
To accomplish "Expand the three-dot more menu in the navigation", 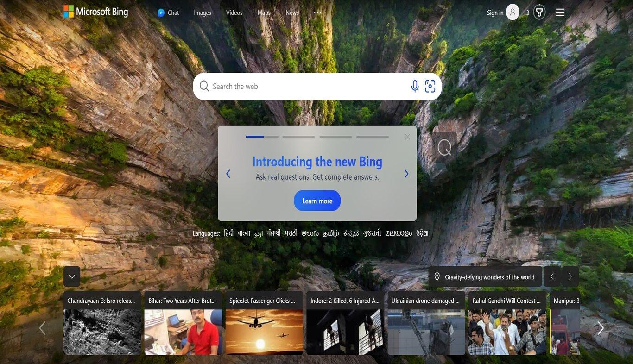I will coord(317,12).
